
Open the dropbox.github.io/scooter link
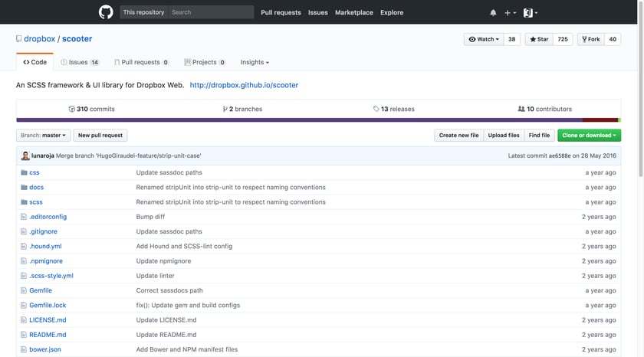244,85
